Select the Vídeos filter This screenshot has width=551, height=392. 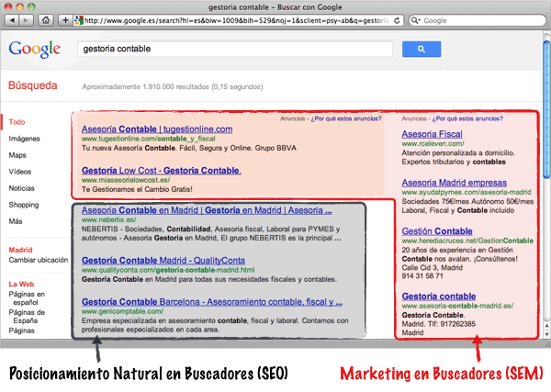pos(20,172)
